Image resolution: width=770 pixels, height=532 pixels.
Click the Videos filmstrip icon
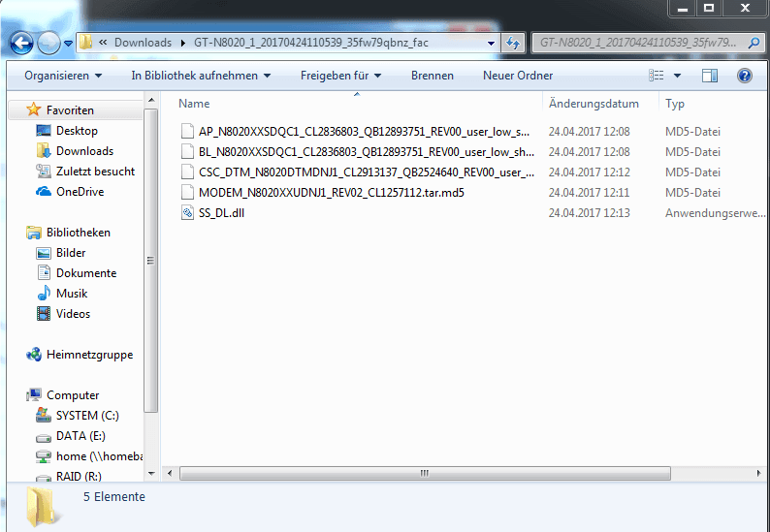pyautogui.click(x=44, y=314)
